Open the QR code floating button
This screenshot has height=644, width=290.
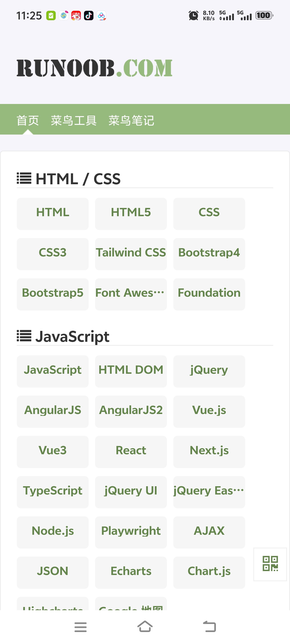pyautogui.click(x=270, y=564)
